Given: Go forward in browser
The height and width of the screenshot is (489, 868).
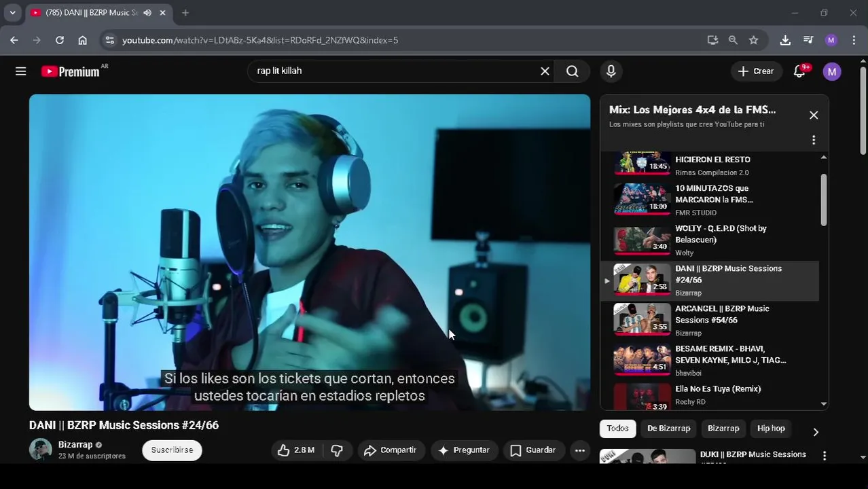Looking at the screenshot, I should (x=37, y=40).
